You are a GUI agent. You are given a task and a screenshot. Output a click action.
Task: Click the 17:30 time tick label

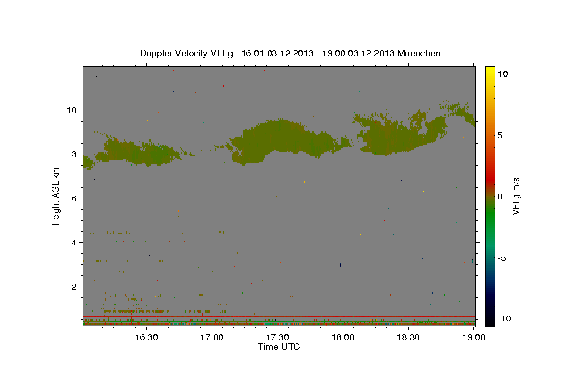(277, 337)
